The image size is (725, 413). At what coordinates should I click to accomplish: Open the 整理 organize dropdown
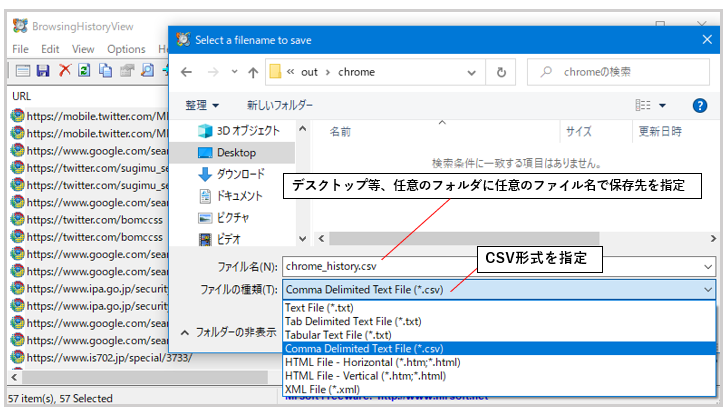point(202,105)
